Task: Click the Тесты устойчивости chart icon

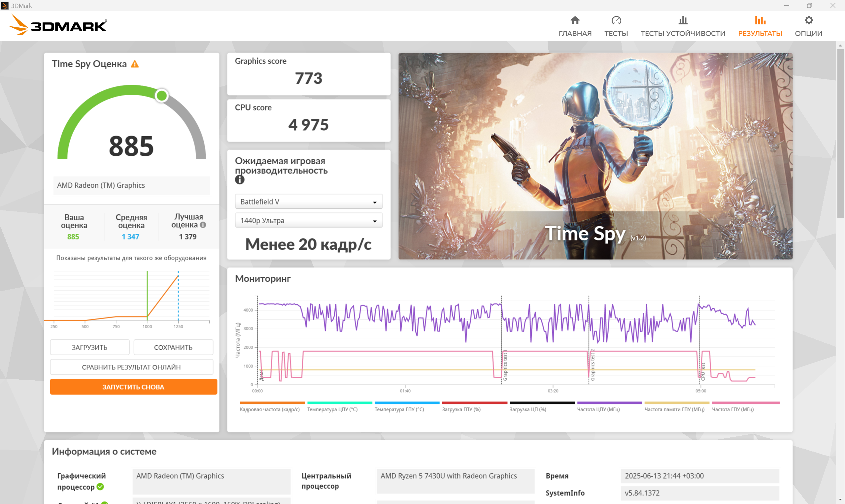Action: [683, 20]
